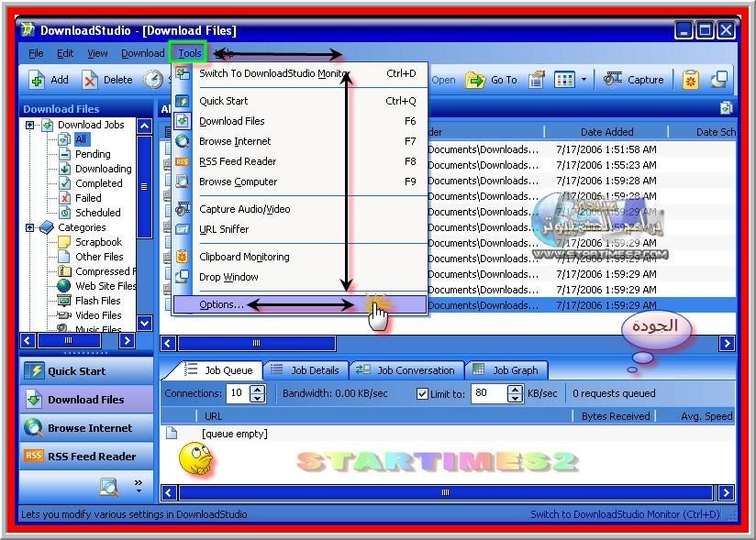Click the RSS Feed Reader menu icon
Screen dimensions: 756x540
[x=182, y=162]
